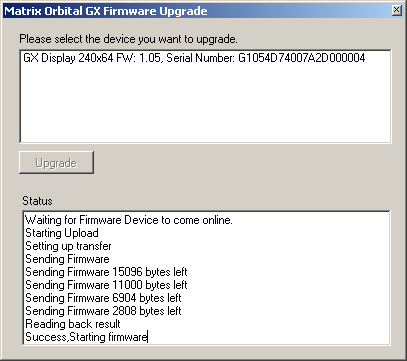Click the 'Setting up transfer' status line
Viewport: 407px width, 361px height.
point(68,246)
